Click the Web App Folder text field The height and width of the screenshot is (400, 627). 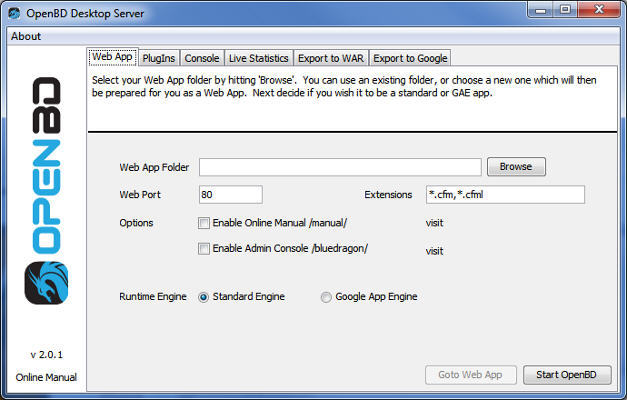[340, 167]
